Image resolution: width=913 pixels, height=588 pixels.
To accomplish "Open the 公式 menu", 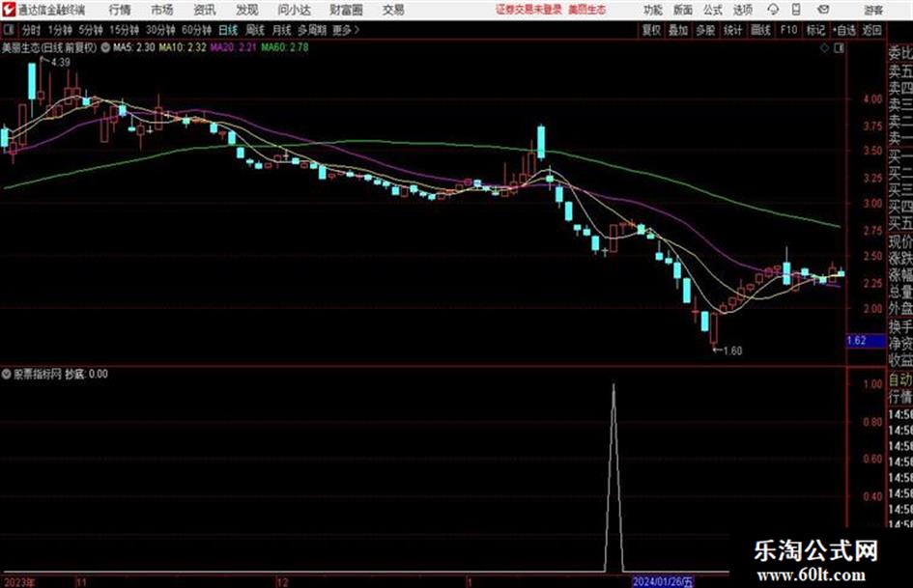I will [713, 10].
